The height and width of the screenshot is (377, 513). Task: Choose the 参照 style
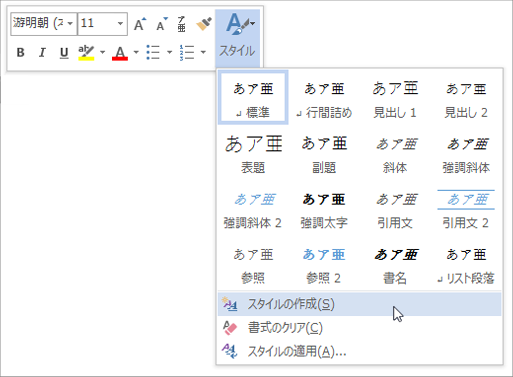click(x=253, y=264)
